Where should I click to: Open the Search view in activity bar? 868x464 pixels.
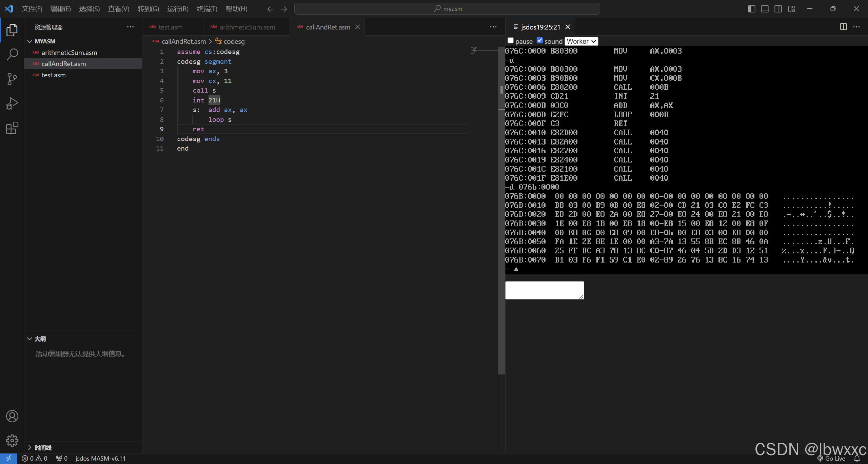(12, 54)
